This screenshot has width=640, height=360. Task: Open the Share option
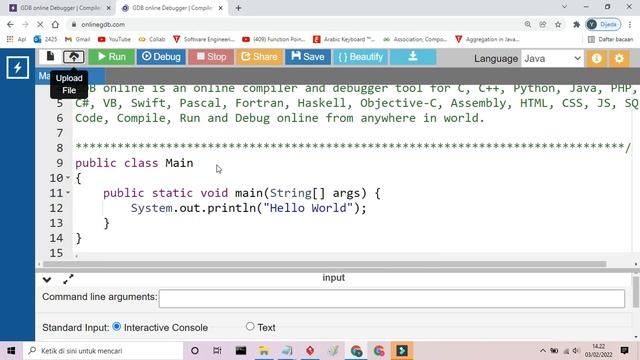tap(259, 57)
